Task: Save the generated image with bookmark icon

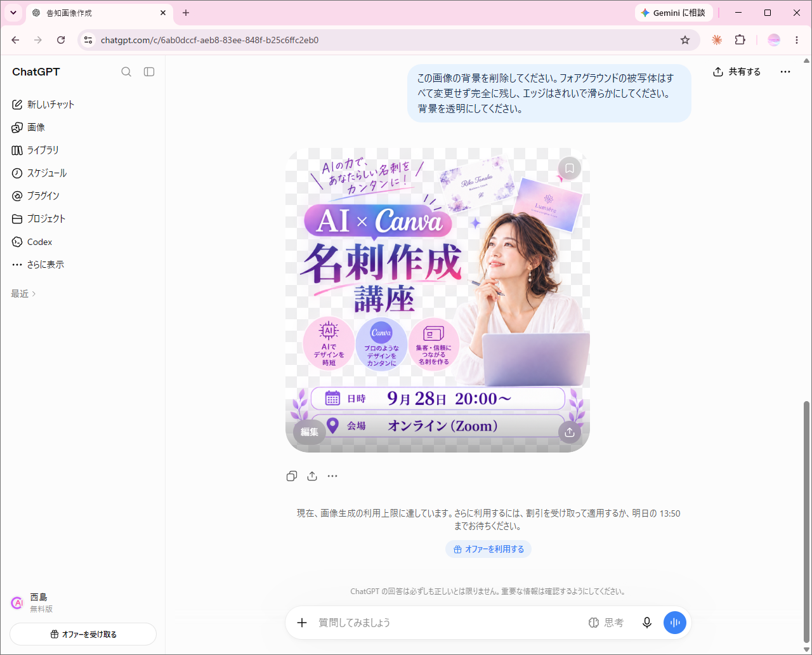Action: click(x=570, y=168)
